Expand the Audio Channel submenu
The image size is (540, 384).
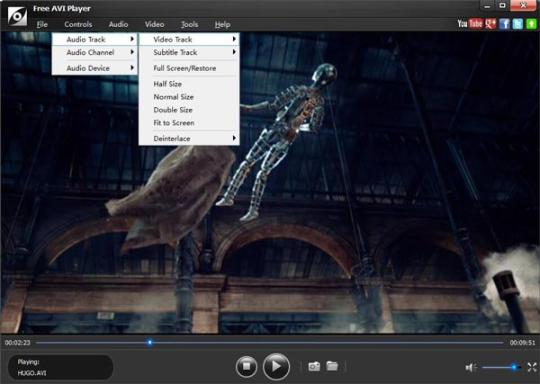[x=95, y=52]
